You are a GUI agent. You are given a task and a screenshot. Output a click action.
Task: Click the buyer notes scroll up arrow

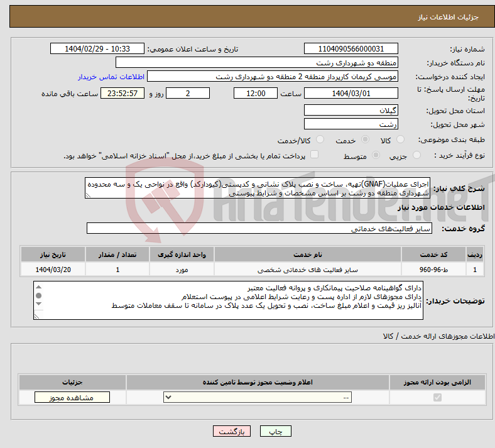point(38,287)
